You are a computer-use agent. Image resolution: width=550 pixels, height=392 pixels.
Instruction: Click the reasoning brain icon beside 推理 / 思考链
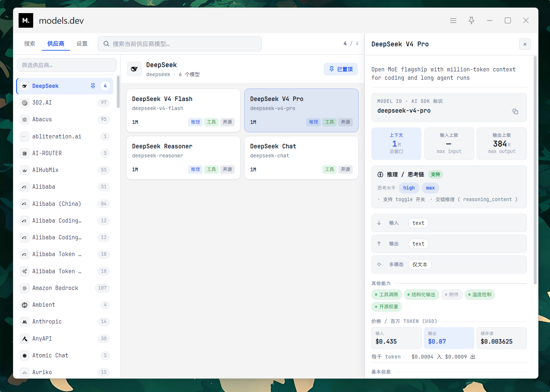point(380,175)
